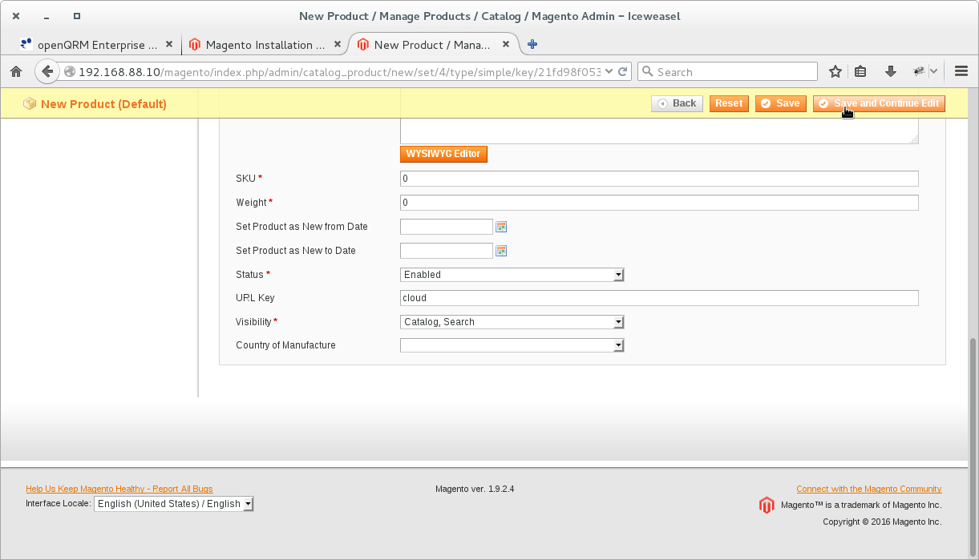Viewport: 979px width, 560px height.
Task: Click the site identity globe icon
Action: pos(70,71)
